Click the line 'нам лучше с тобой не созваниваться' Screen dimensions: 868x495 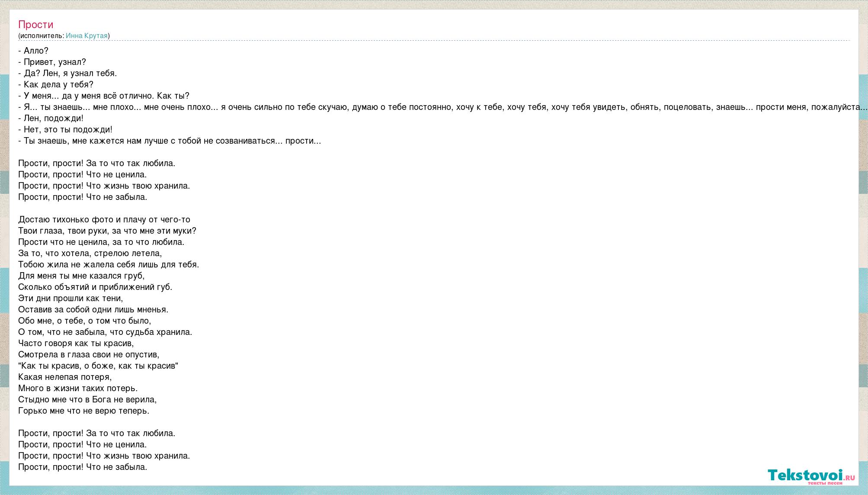click(x=170, y=141)
